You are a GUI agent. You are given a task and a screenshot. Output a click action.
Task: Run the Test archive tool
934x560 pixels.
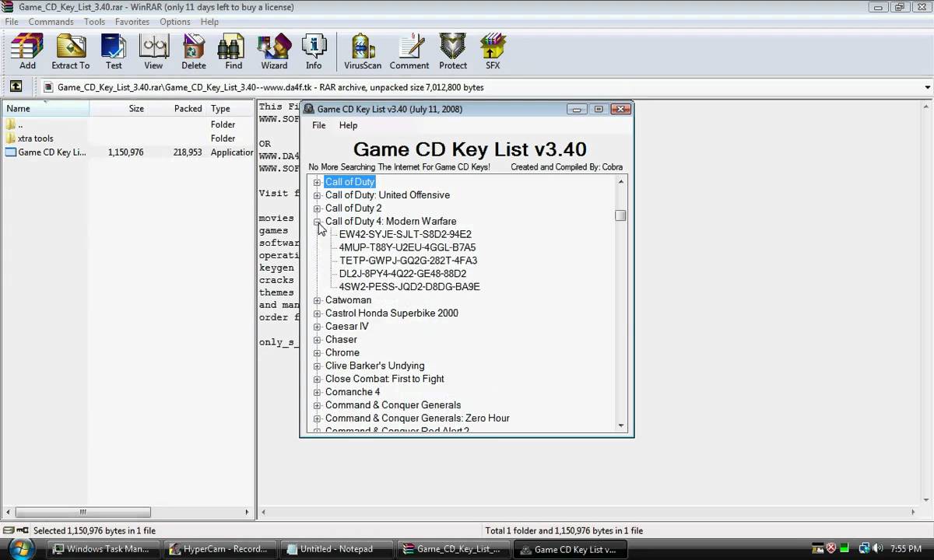(x=114, y=52)
